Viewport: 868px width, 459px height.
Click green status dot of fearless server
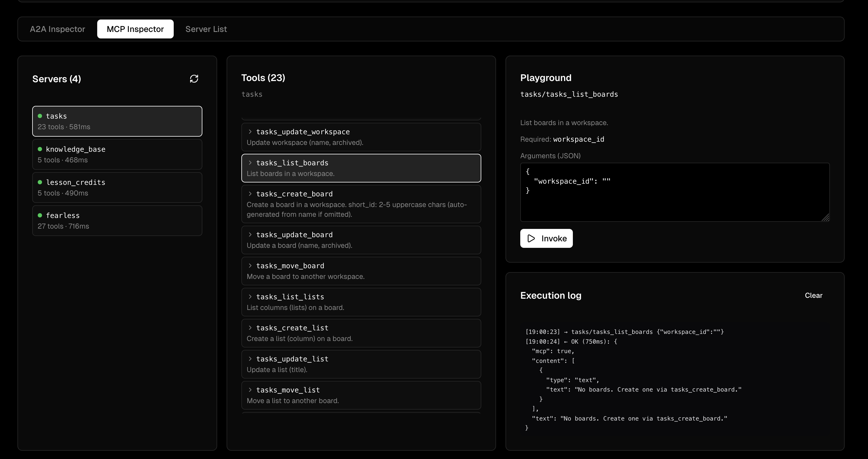pyautogui.click(x=40, y=215)
